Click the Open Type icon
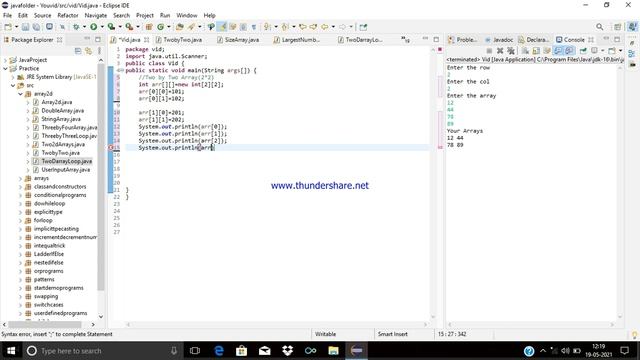 (x=180, y=27)
